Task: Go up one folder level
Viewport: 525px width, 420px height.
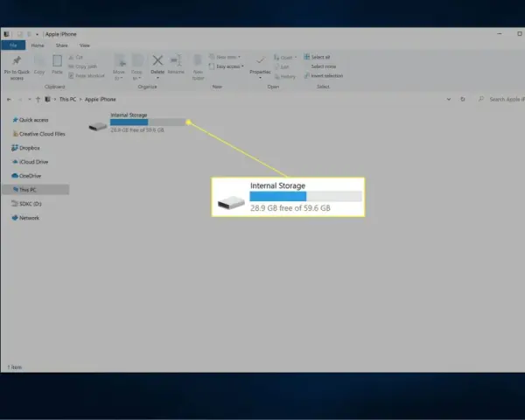Action: pos(38,100)
